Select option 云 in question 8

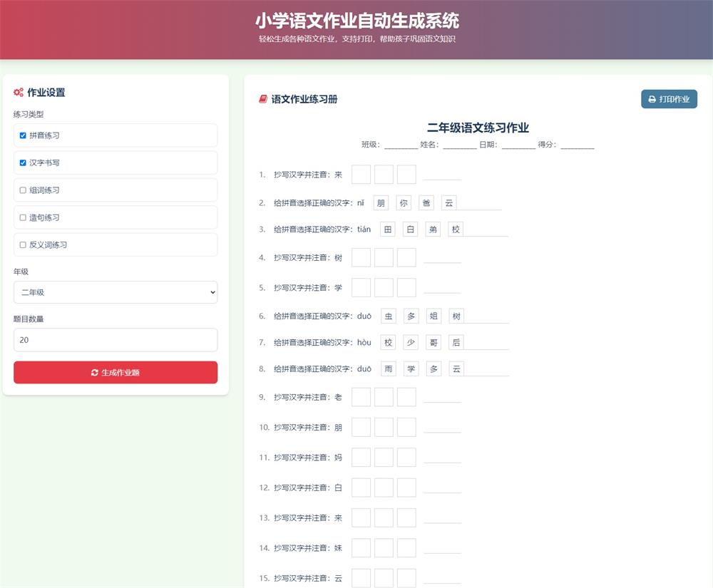pos(456,369)
